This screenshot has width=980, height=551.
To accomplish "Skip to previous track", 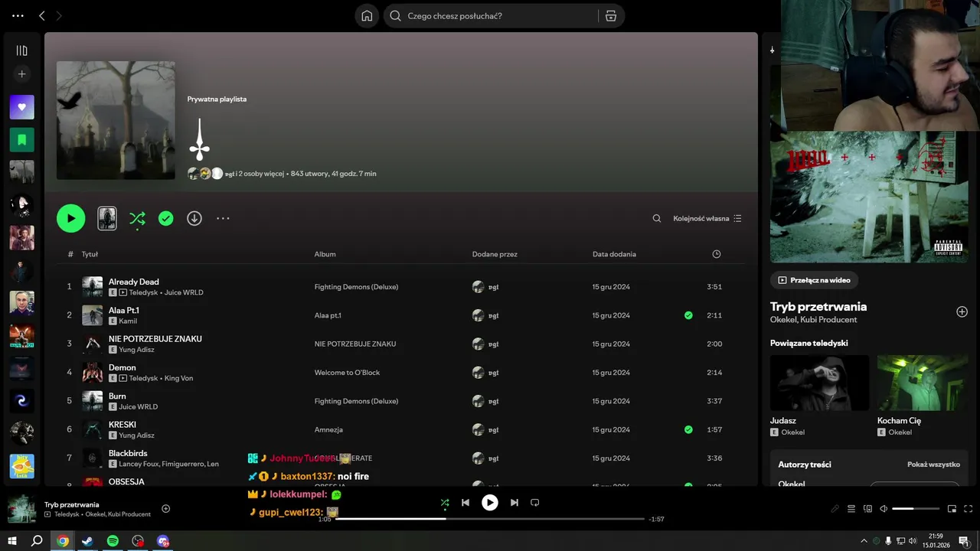I will (x=465, y=503).
